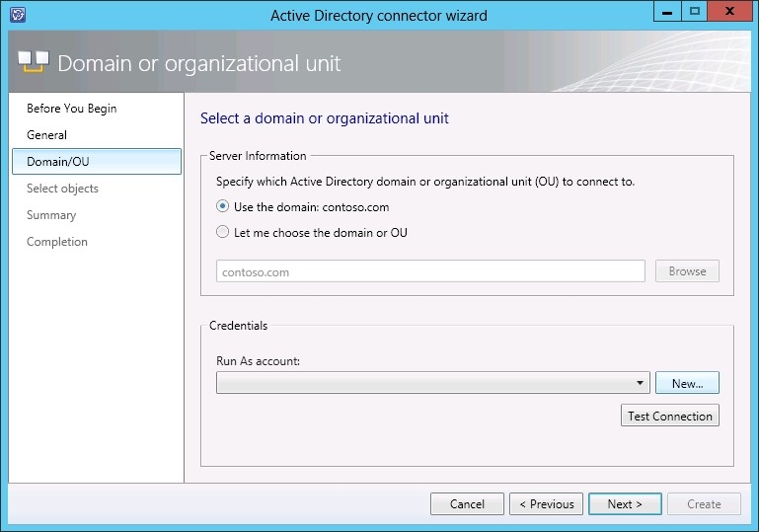The image size is (759, 532).
Task: Click the Create button
Action: (x=704, y=504)
